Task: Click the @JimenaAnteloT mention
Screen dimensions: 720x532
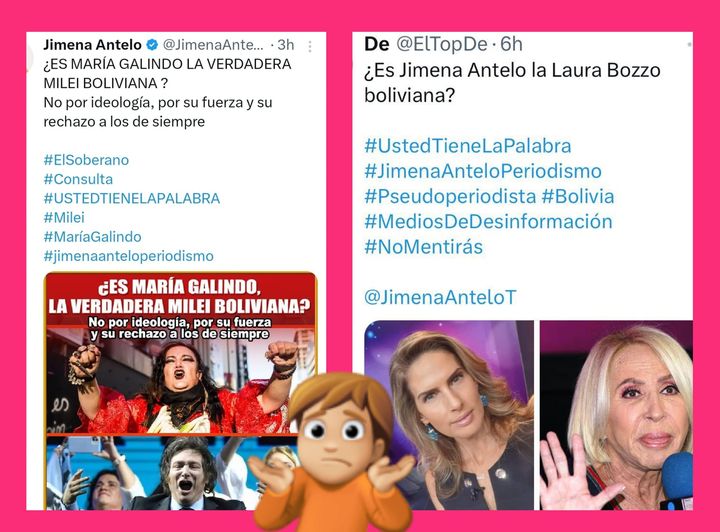Action: [440, 297]
